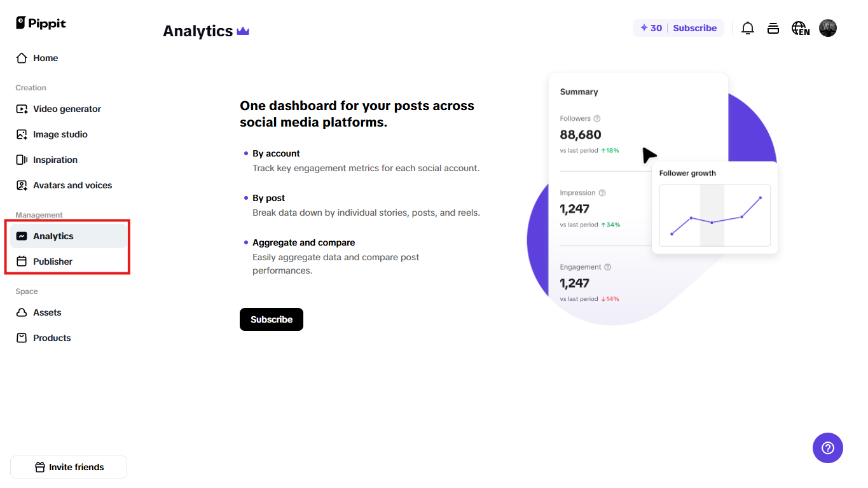This screenshot has height=488, width=868.
Task: Open the EN language selector
Action: pos(800,28)
